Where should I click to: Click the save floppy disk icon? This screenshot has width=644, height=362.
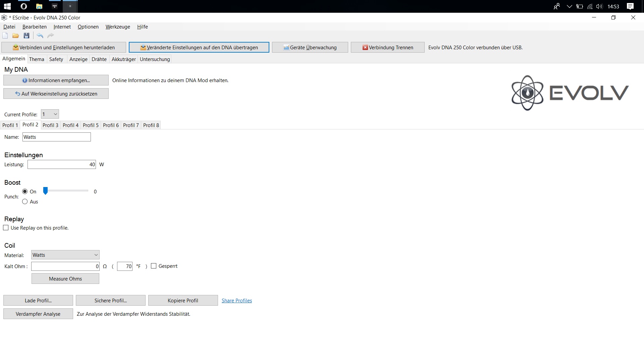pos(26,36)
